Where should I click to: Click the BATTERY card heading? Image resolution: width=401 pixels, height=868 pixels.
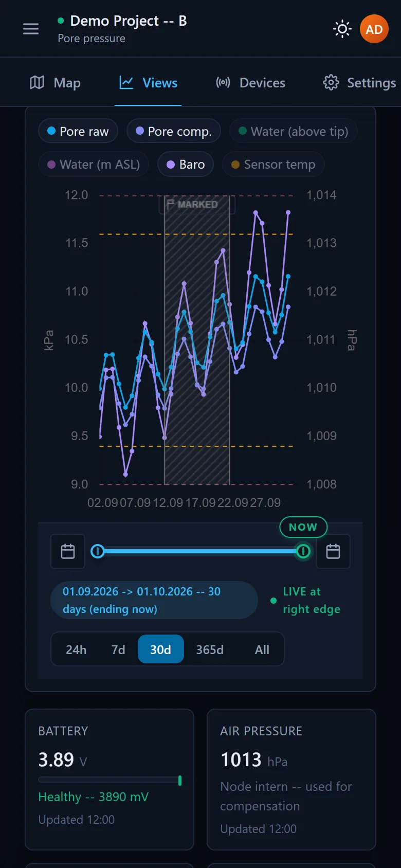[63, 731]
